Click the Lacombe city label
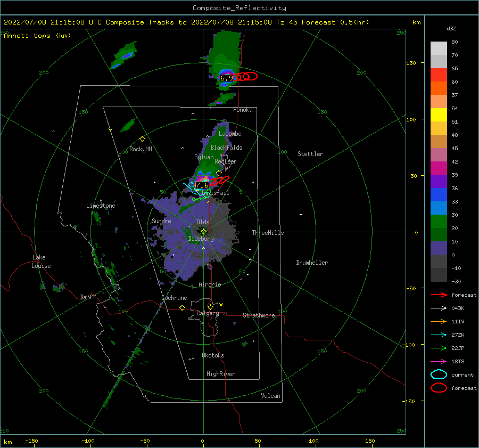 click(x=230, y=134)
